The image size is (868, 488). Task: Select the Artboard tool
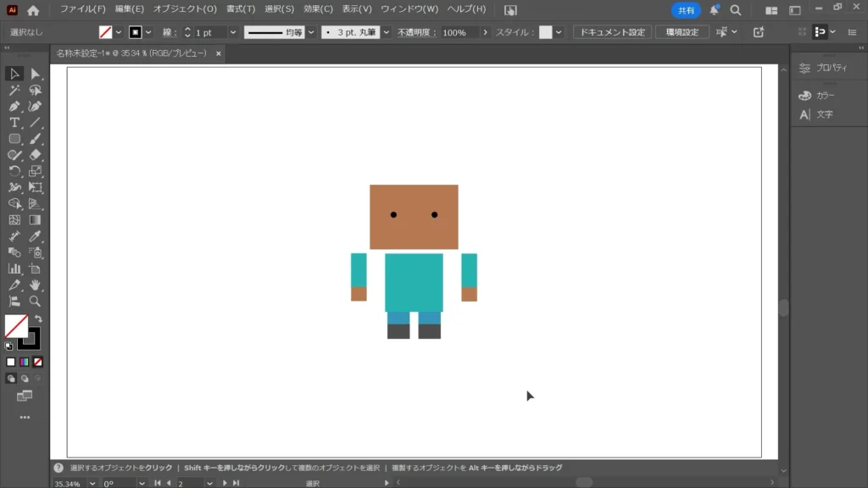click(x=35, y=269)
